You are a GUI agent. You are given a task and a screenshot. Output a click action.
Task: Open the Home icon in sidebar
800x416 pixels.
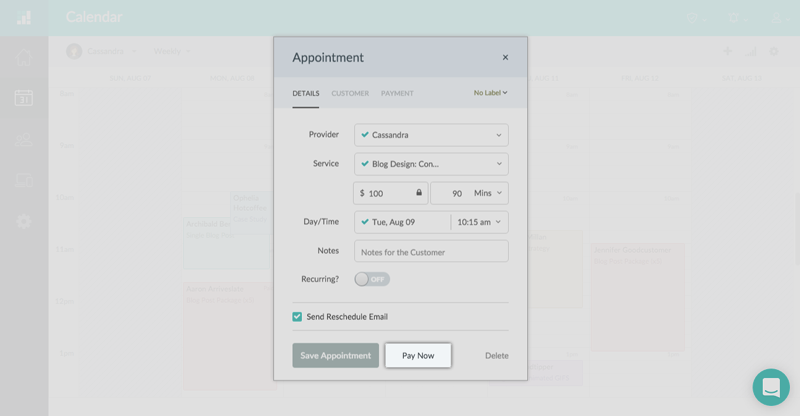(23, 58)
